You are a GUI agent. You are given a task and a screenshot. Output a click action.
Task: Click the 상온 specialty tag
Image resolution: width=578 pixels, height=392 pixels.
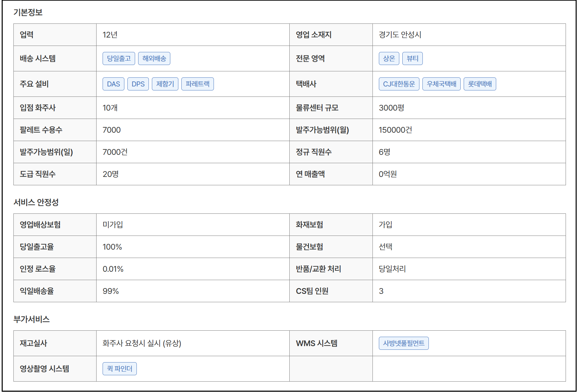click(389, 58)
